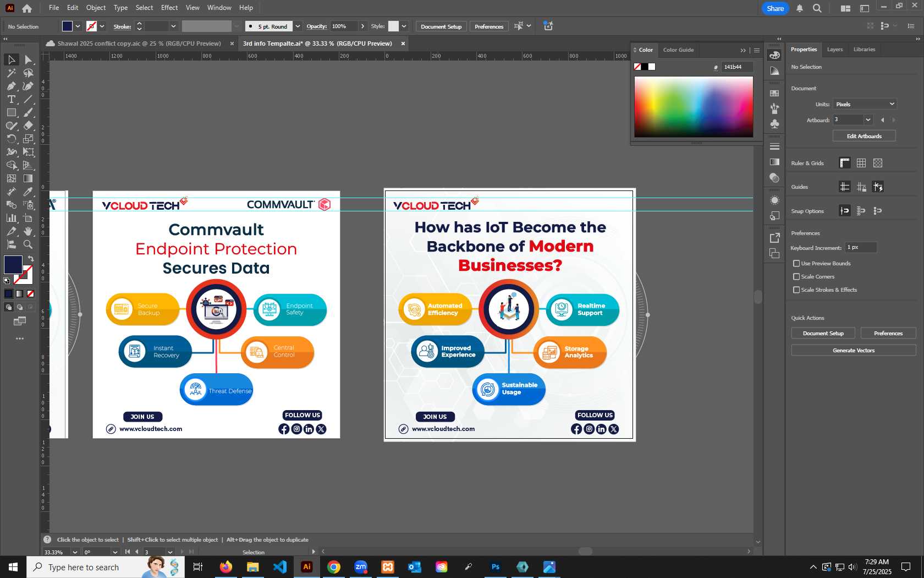Open Units dropdown set to Pixels
The height and width of the screenshot is (578, 924).
865,104
